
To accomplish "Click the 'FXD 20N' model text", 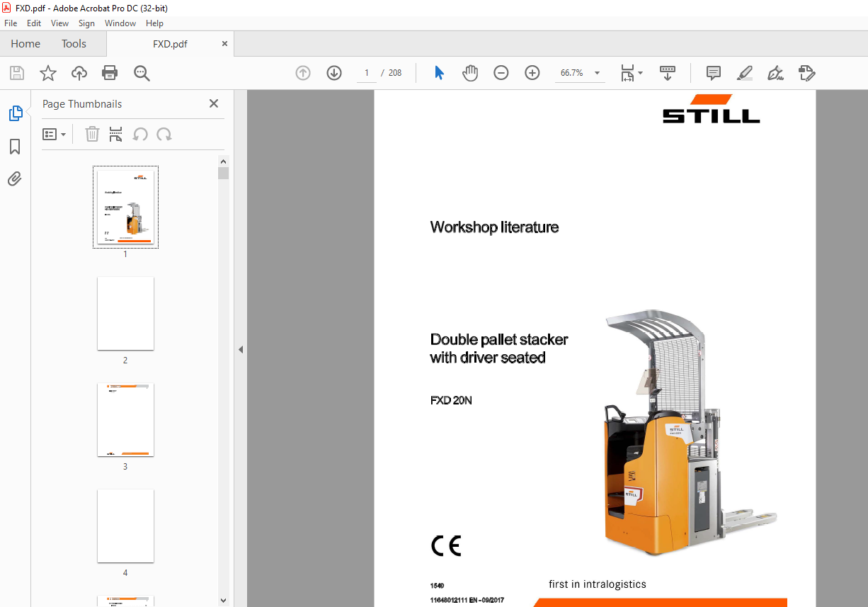I will pyautogui.click(x=451, y=400).
